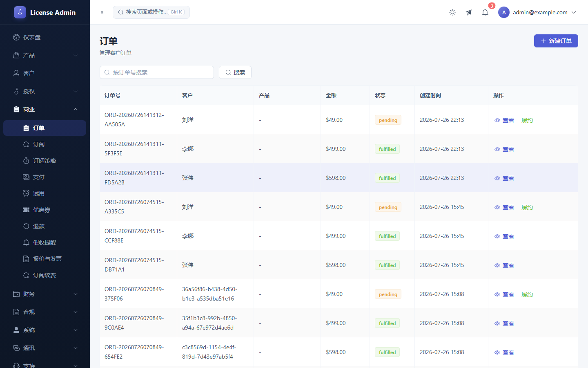Click the paper plane icon in header
Screen dimensions: 588x368
(x=469, y=12)
